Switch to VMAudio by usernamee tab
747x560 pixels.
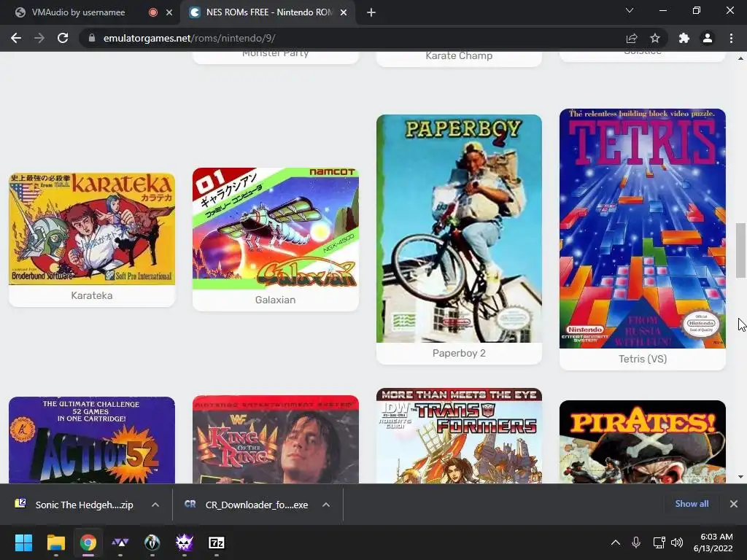pyautogui.click(x=90, y=12)
